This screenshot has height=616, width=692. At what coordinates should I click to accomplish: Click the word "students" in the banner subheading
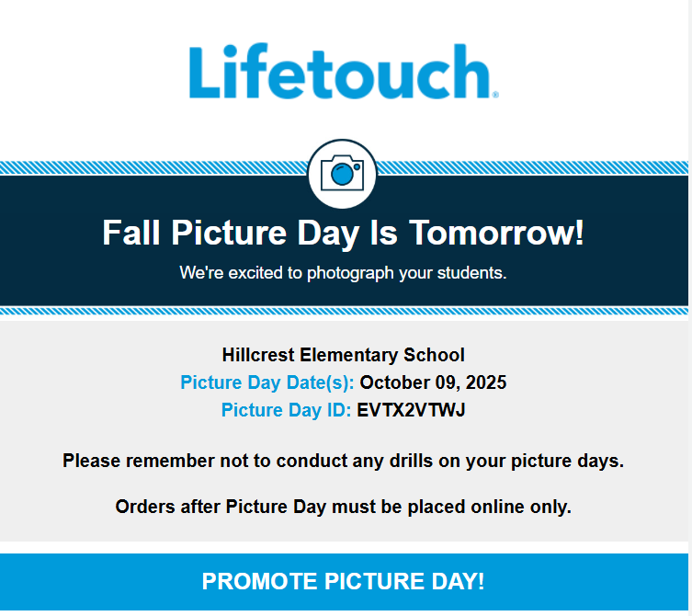pos(472,273)
